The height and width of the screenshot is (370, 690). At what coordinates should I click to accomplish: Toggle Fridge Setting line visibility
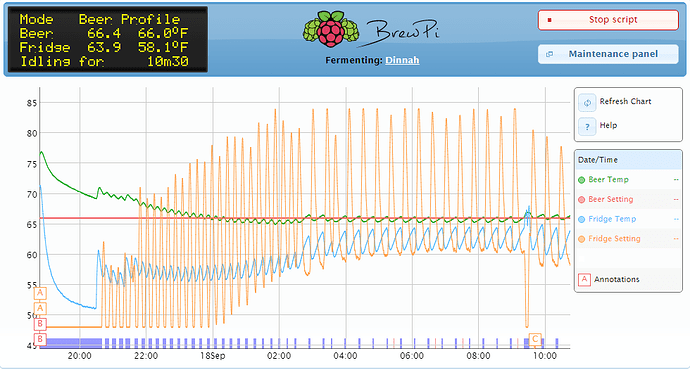point(628,239)
